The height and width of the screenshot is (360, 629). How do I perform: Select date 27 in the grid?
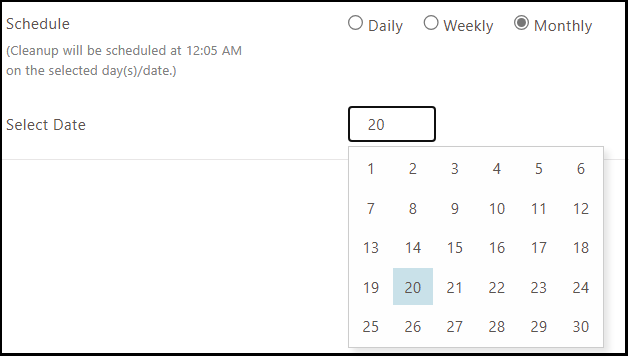455,327
